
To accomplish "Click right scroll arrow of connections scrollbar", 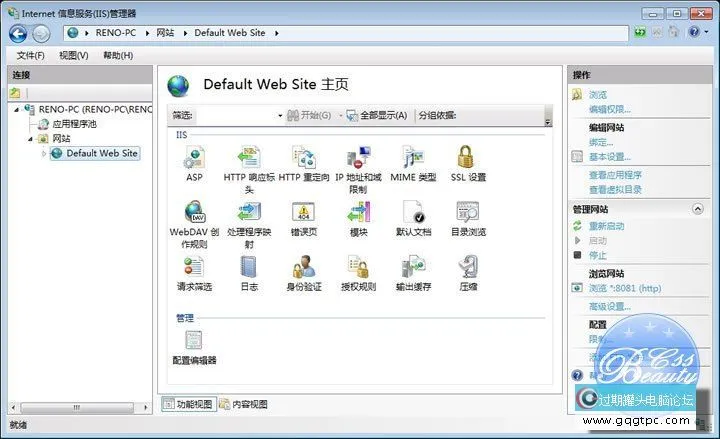I will 146,407.
